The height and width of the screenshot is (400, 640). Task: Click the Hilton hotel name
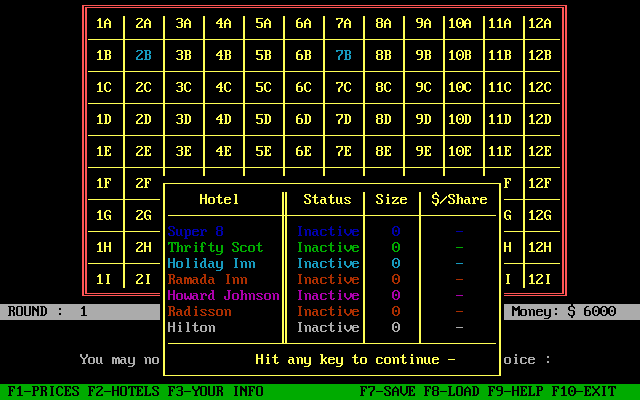(x=191, y=327)
